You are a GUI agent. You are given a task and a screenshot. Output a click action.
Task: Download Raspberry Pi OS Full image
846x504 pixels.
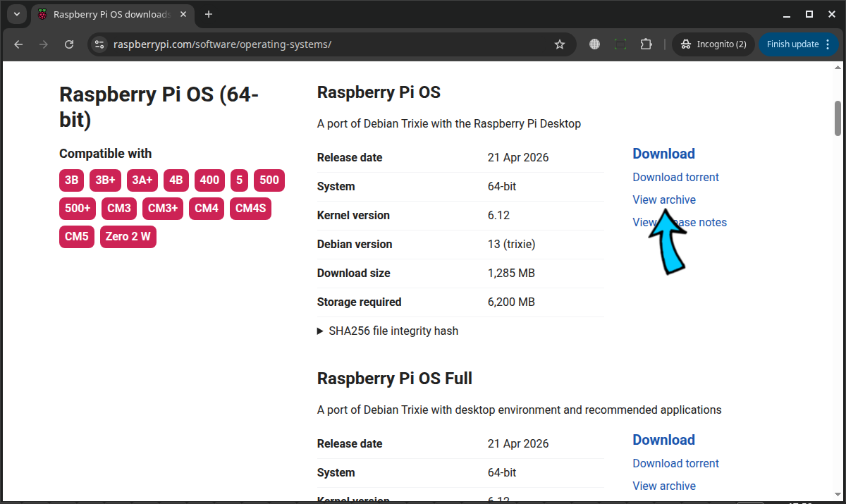(x=663, y=440)
